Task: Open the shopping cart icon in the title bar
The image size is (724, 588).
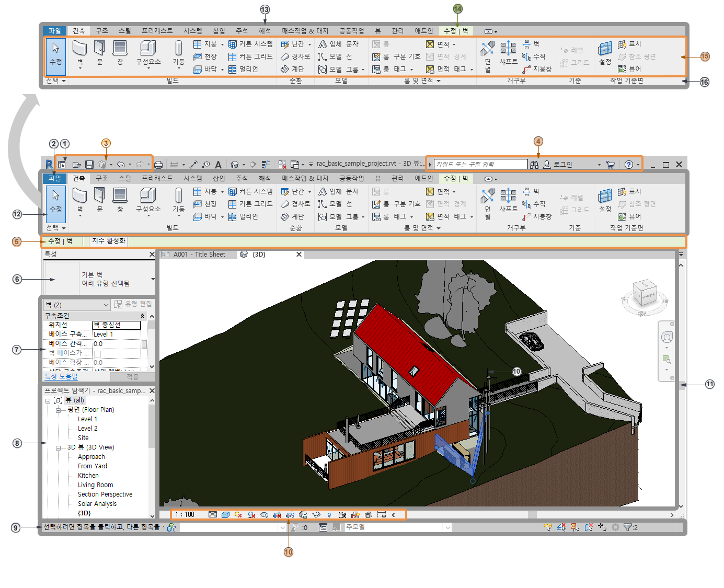Action: 610,165
